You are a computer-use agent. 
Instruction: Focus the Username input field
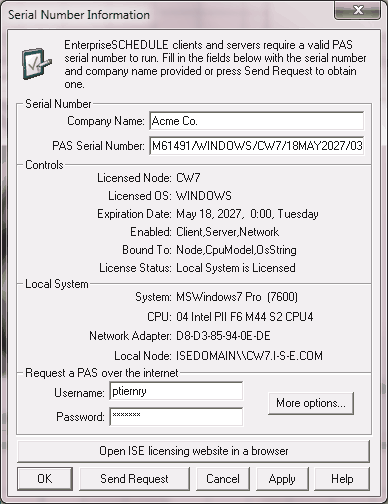pos(176,391)
